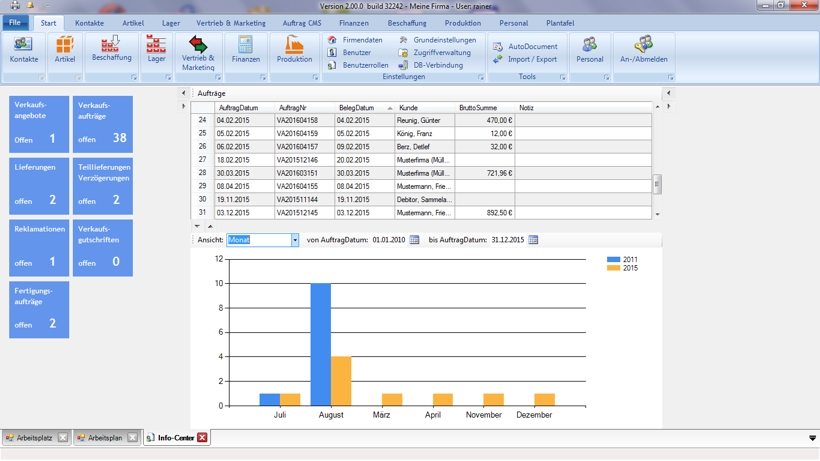Open the Verkaufsgutschriften tile
Screen dimensions: 820x461
pos(102,248)
